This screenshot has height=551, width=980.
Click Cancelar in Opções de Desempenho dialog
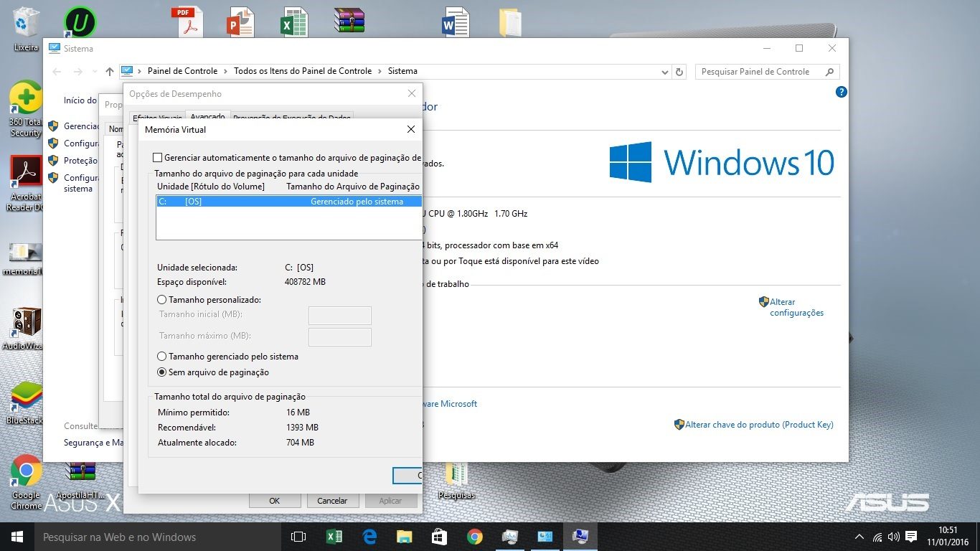click(x=332, y=501)
